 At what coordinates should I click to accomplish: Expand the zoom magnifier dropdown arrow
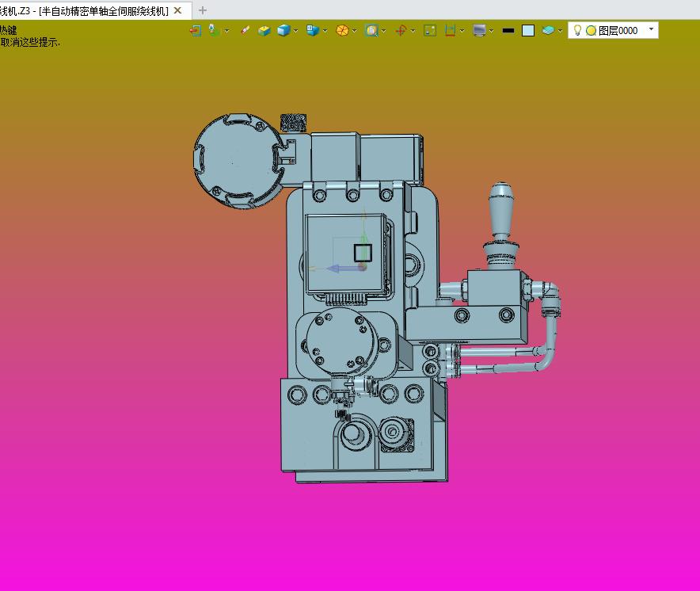[383, 31]
